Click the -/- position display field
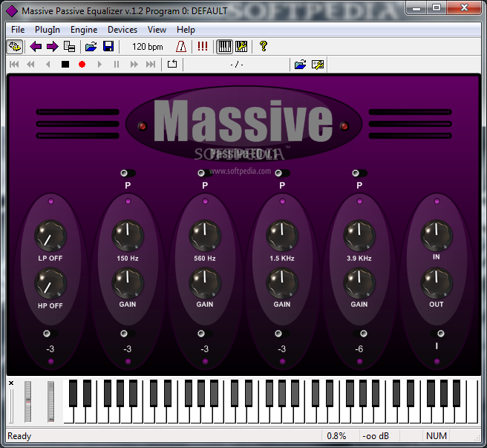The height and width of the screenshot is (448, 487). [237, 65]
